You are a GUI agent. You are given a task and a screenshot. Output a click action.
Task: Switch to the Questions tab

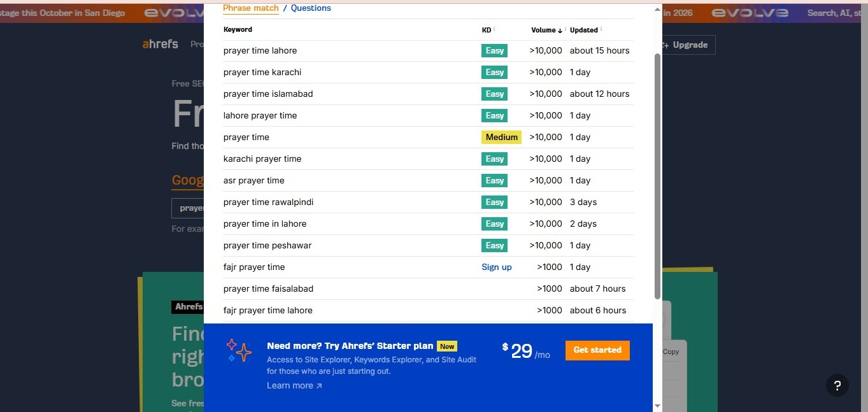click(311, 8)
